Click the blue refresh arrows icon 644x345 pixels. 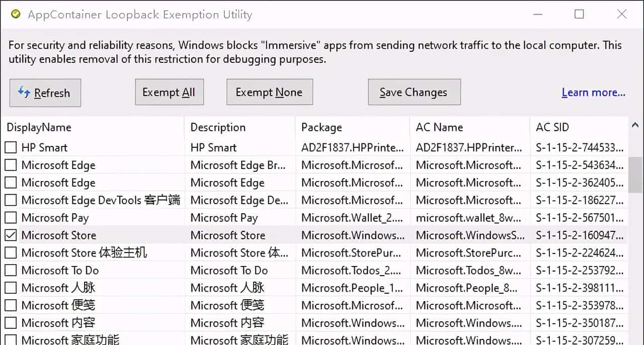pos(23,93)
